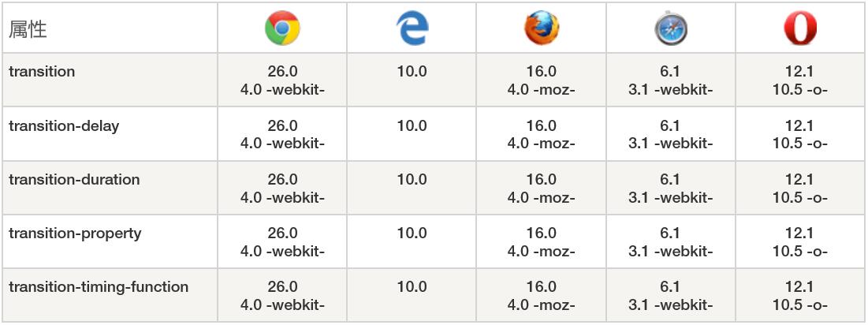Click the transition-duration property name
The height and width of the screenshot is (325, 868).
pos(74,179)
